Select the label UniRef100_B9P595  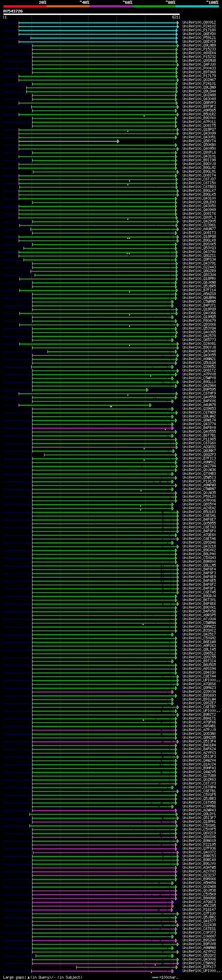[x=199, y=390]
